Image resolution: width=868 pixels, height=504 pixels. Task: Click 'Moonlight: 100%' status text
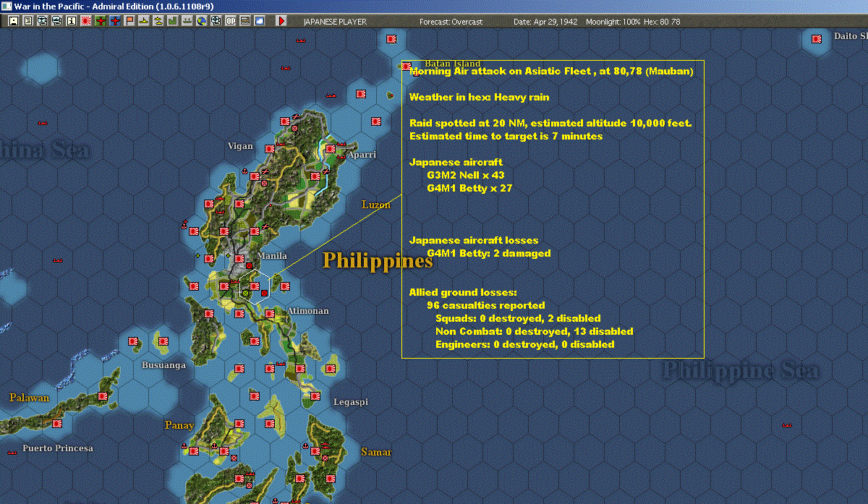613,22
